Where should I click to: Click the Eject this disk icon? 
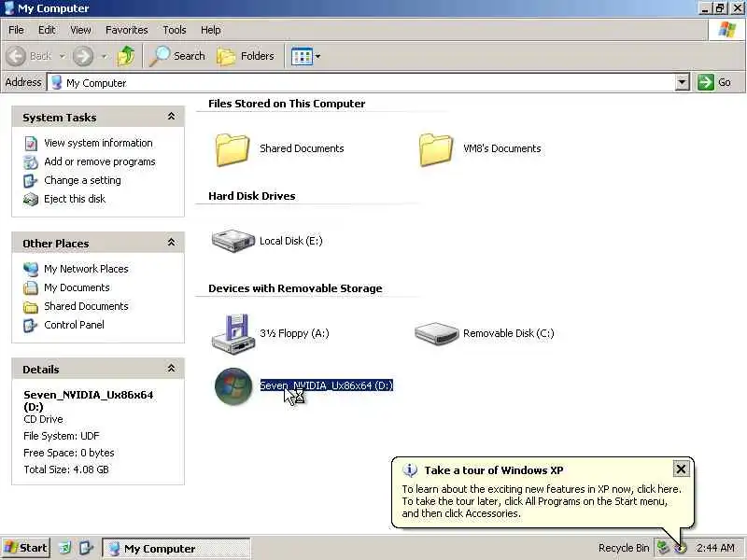point(31,199)
